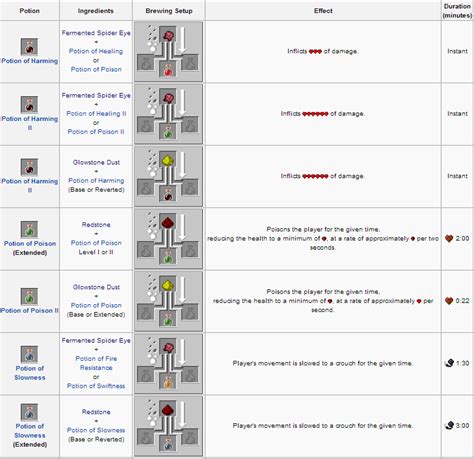This screenshot has width=474, height=459.
Task: Click the Redstone link in the Slowness (Extended) row
Action: (96, 412)
